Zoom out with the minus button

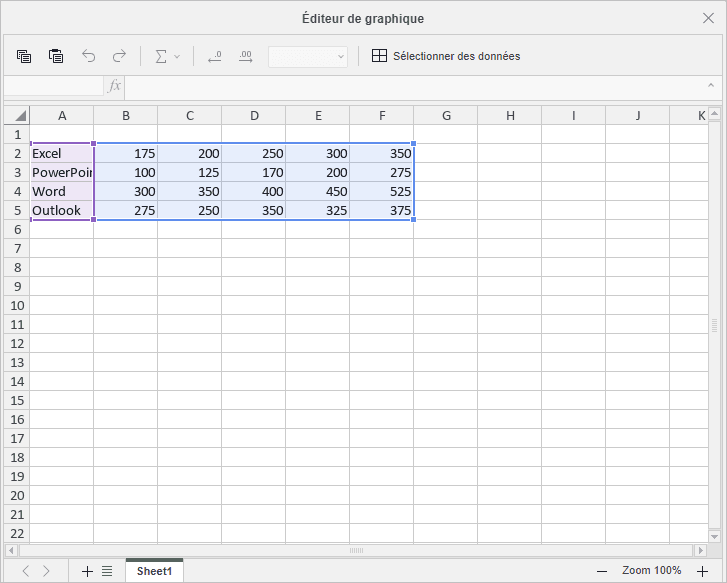(601, 571)
